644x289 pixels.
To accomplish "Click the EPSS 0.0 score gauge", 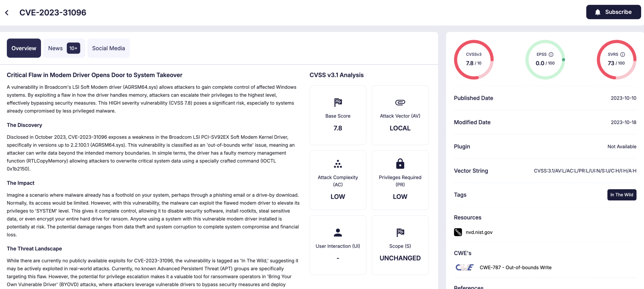I will click(545, 60).
